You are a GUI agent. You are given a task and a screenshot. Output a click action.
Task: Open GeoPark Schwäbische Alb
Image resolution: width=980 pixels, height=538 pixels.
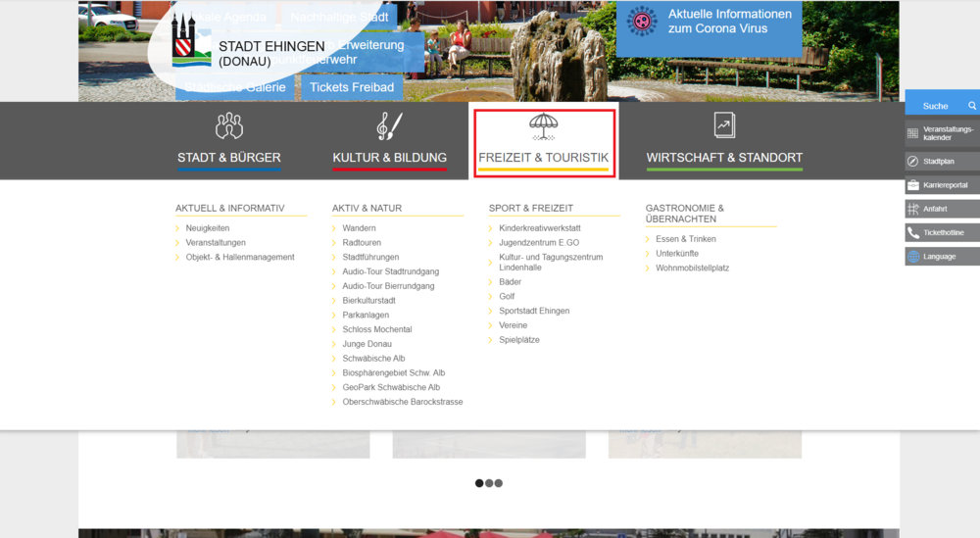(391, 387)
